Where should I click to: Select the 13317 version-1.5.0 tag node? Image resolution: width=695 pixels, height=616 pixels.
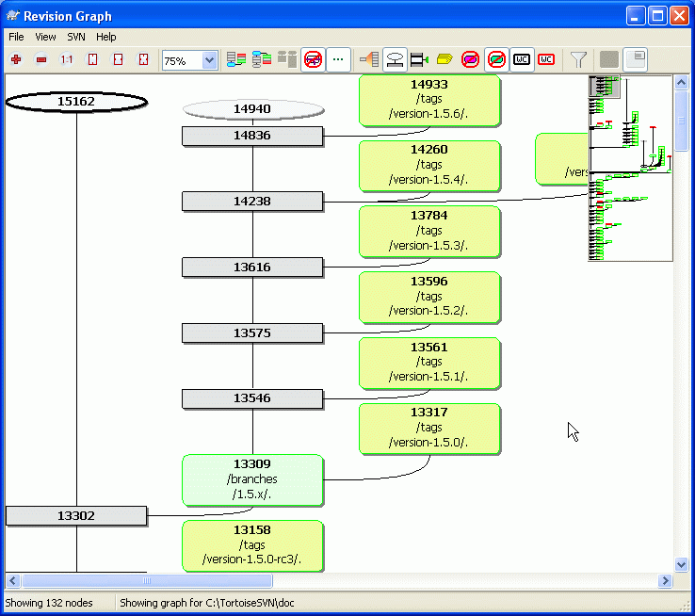[x=429, y=429]
